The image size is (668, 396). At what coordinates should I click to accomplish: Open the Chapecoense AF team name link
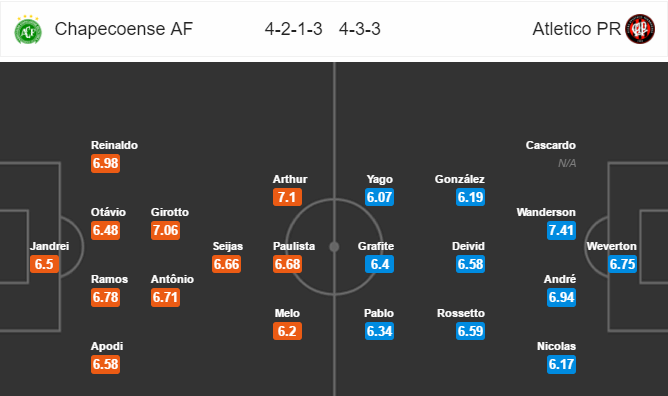(124, 29)
